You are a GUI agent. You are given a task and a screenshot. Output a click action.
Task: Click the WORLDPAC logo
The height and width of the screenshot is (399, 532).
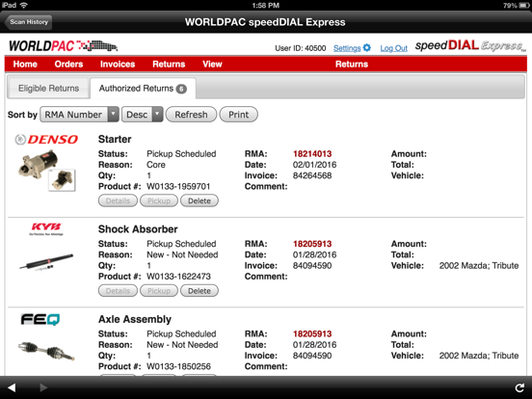63,46
